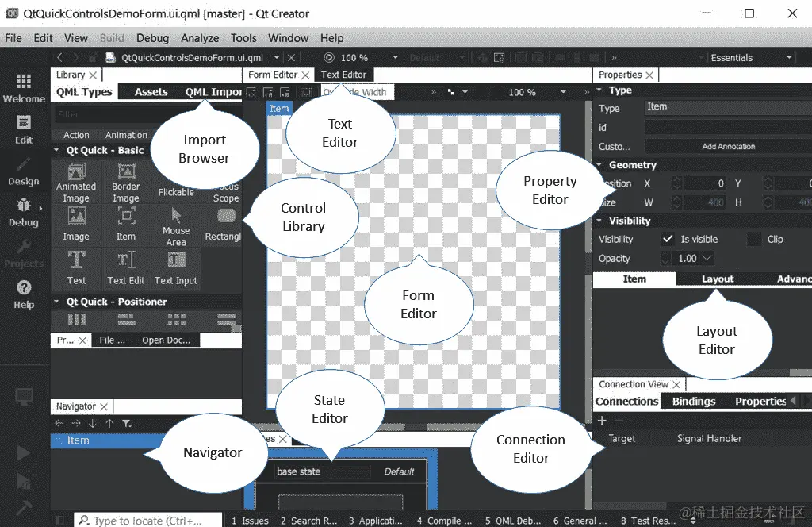Go back in file history
Screen dimensions: 812x527
coord(60,57)
